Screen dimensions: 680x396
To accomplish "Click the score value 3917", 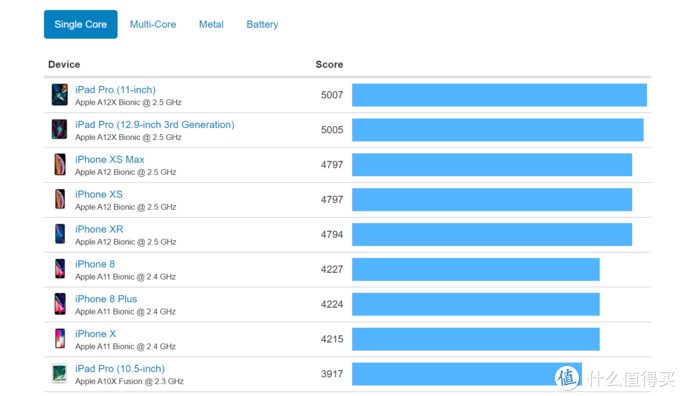I will coord(332,374).
